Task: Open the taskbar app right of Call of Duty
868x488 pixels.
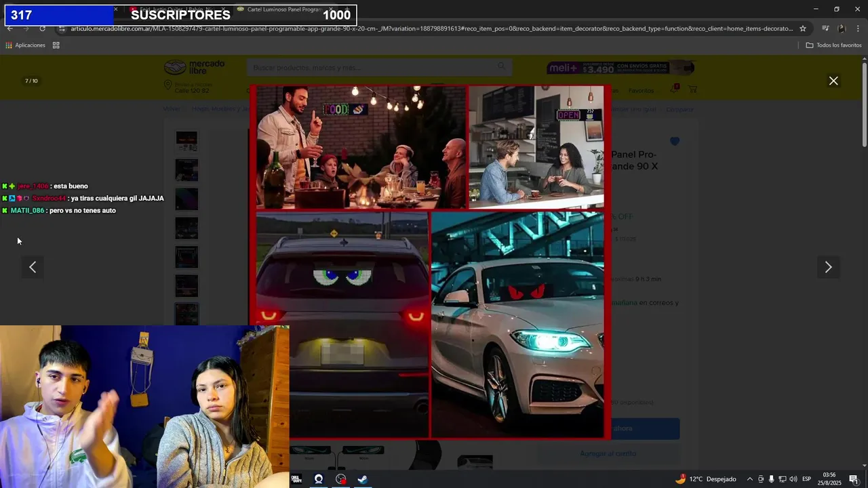Action: tap(319, 479)
